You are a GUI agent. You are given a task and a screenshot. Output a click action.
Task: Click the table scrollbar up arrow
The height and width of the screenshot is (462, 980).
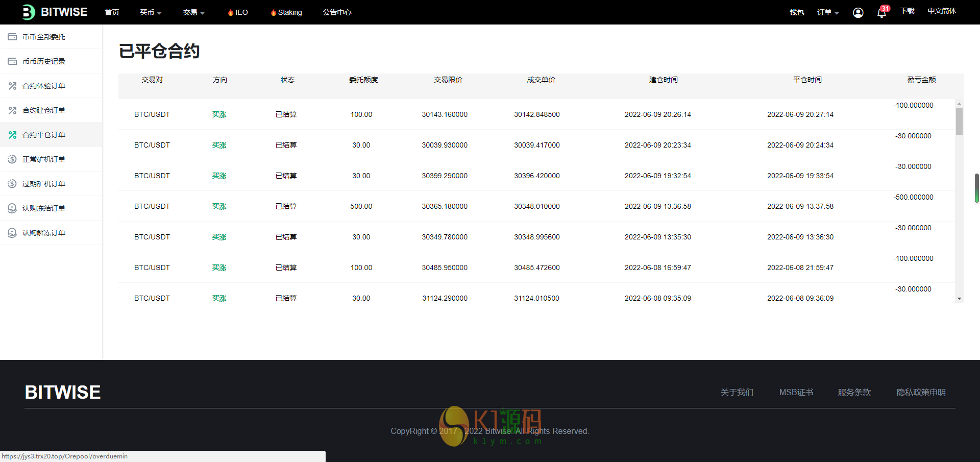pyautogui.click(x=960, y=104)
